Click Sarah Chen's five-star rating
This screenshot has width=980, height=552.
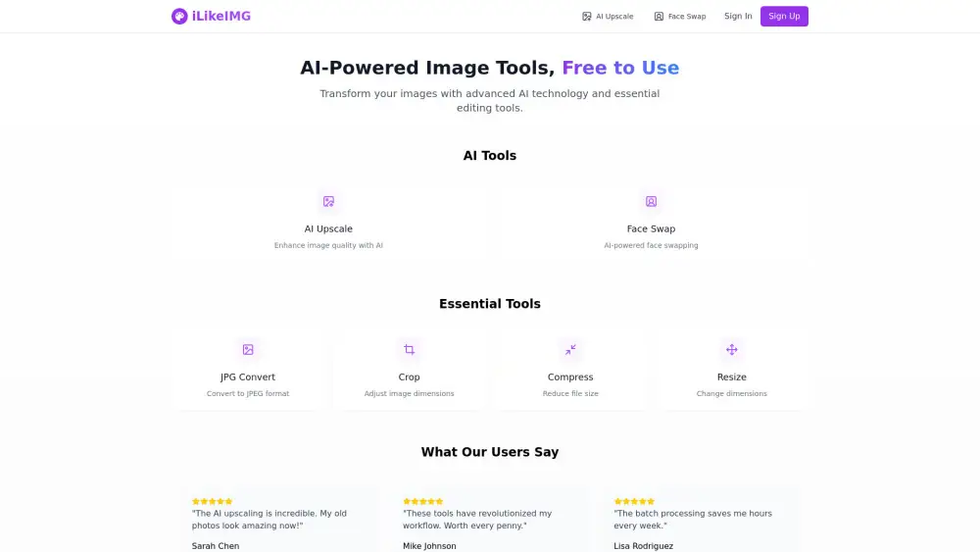(x=212, y=501)
